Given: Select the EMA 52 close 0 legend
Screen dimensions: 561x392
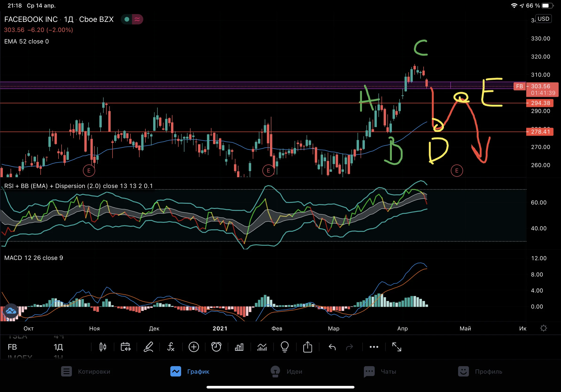Looking at the screenshot, I should click(26, 42).
